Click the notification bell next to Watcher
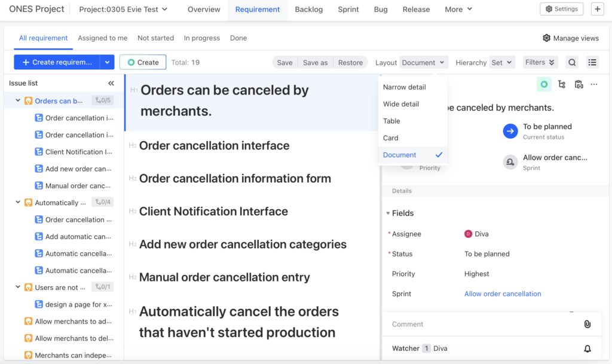 click(587, 348)
